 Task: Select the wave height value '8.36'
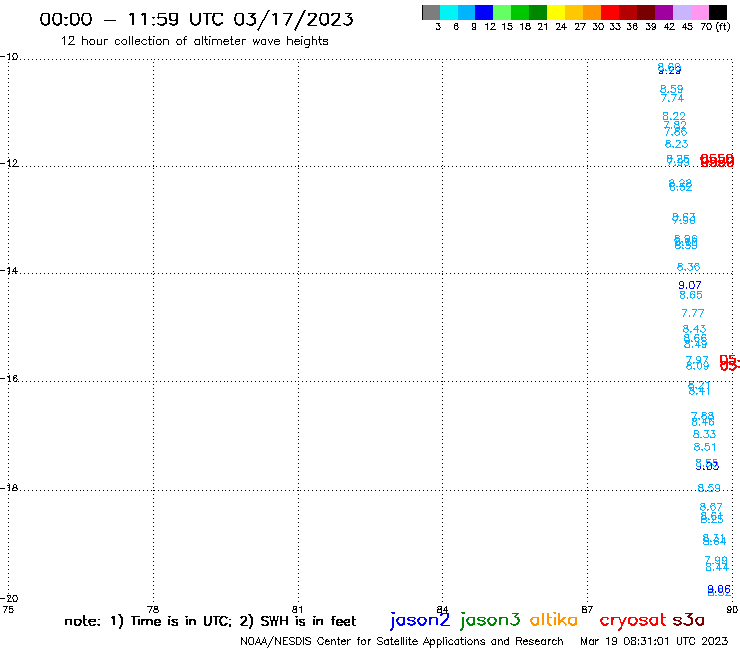[x=689, y=267]
